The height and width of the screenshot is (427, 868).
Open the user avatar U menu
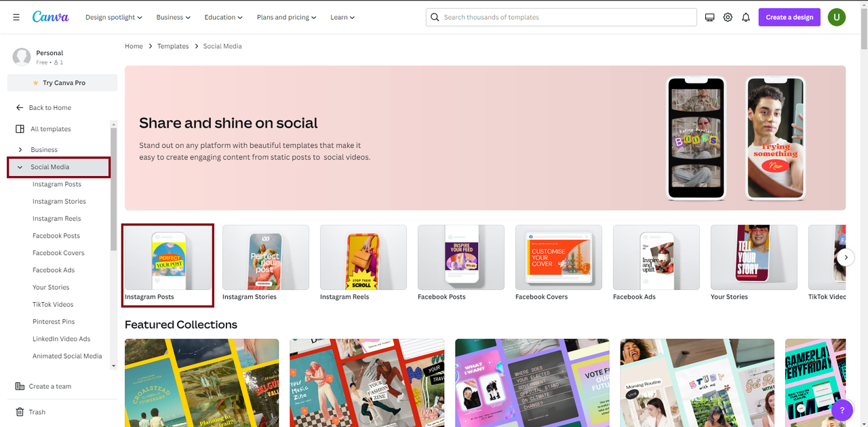click(x=837, y=17)
